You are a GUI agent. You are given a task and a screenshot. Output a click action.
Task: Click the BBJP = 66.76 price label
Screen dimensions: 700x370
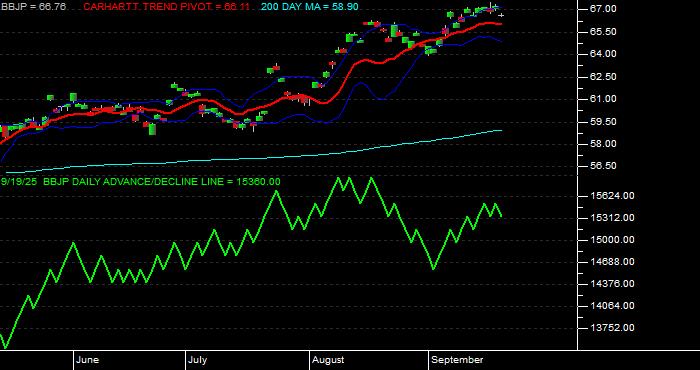pyautogui.click(x=33, y=7)
